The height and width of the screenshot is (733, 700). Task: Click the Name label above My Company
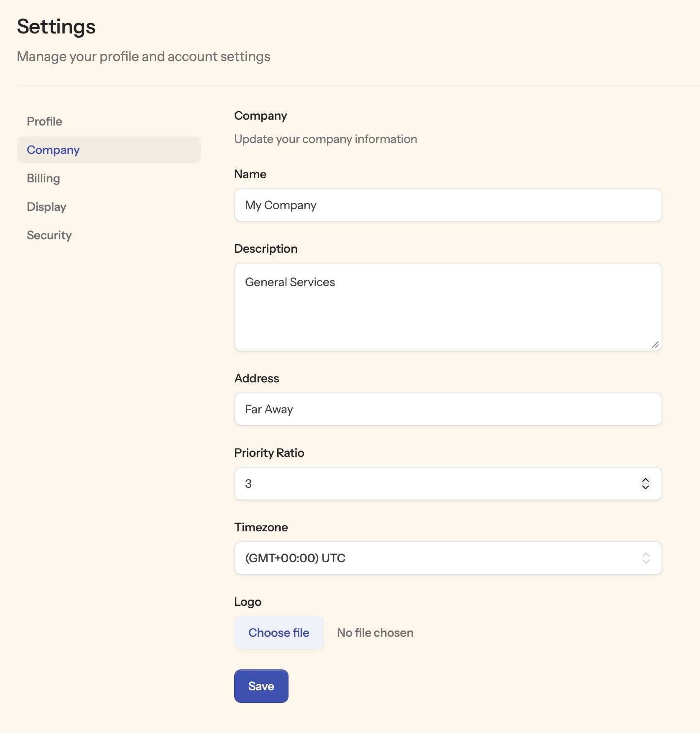[x=250, y=174]
